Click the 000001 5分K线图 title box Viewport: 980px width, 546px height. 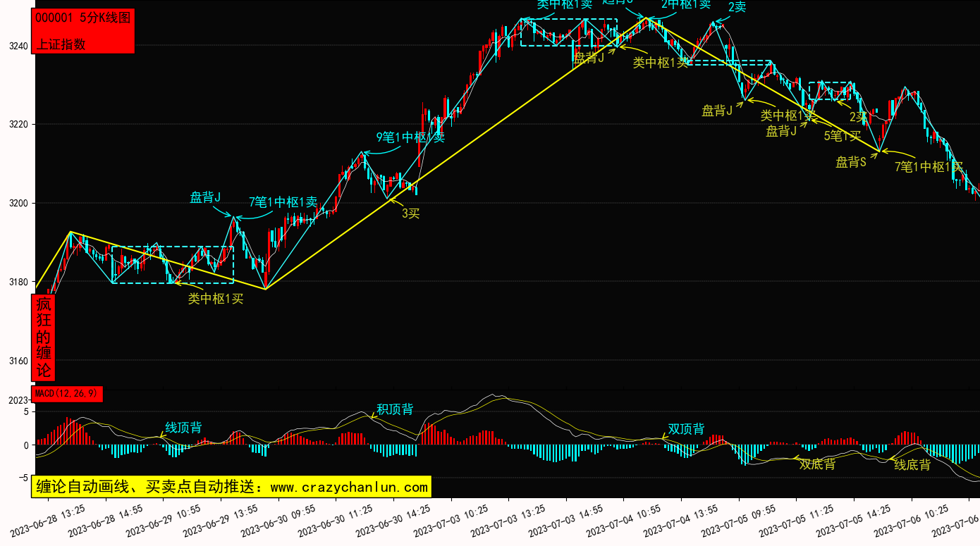(x=82, y=18)
